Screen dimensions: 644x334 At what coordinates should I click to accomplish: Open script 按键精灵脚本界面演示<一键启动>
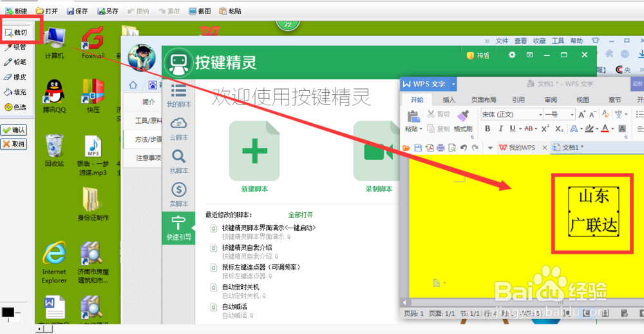269,228
